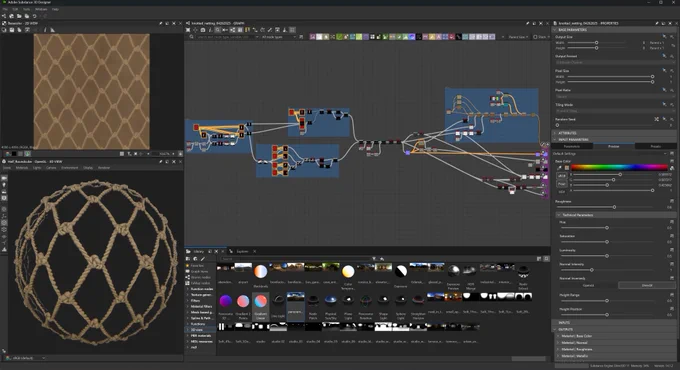Expand the Function nodes category

202,289
